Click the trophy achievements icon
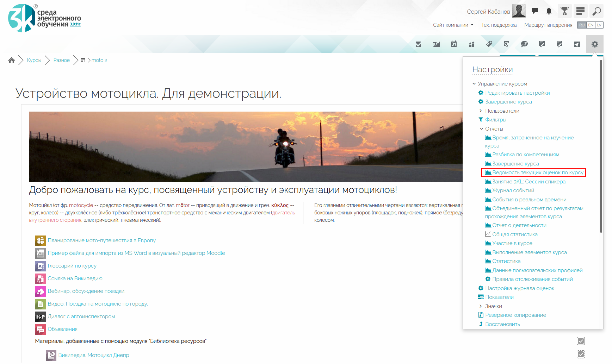This screenshot has width=612, height=364. pos(564,11)
